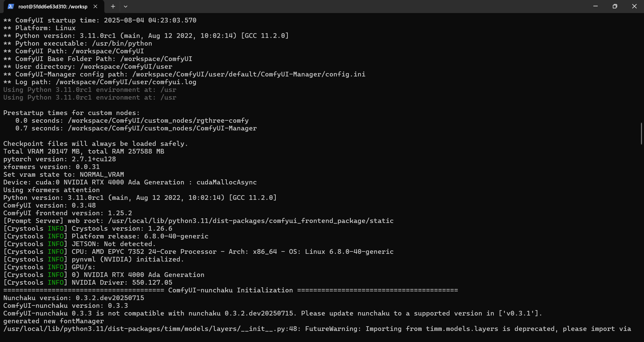The width and height of the screenshot is (644, 342).
Task: Select the root@5fdd6e63d310: /worksp tab
Action: click(x=53, y=6)
